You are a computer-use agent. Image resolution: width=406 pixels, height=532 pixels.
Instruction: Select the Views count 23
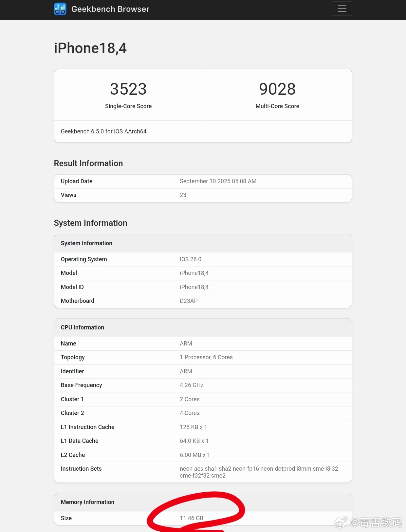(183, 195)
